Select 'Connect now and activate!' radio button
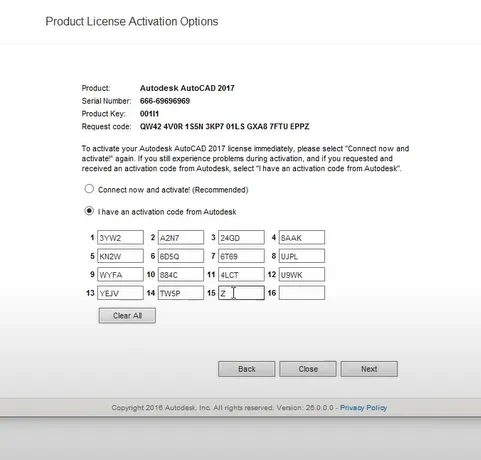481x460 pixels. tap(89, 189)
